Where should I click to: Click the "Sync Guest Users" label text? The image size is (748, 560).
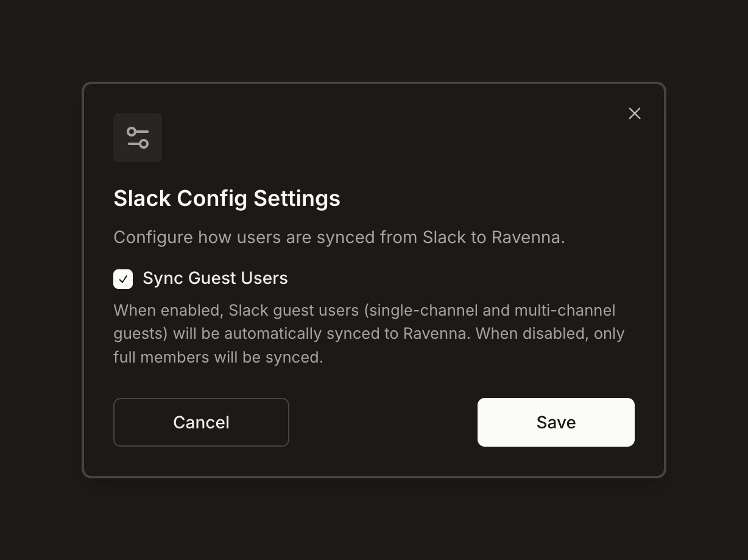point(215,278)
